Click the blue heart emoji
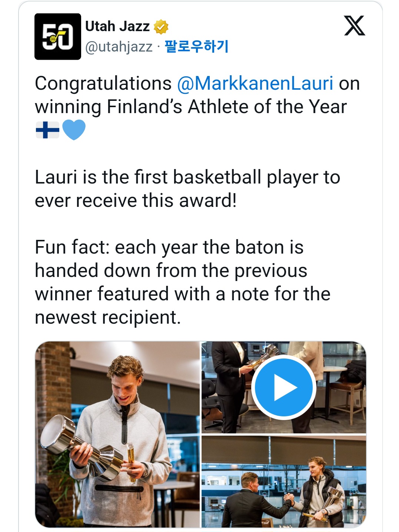 click(74, 130)
